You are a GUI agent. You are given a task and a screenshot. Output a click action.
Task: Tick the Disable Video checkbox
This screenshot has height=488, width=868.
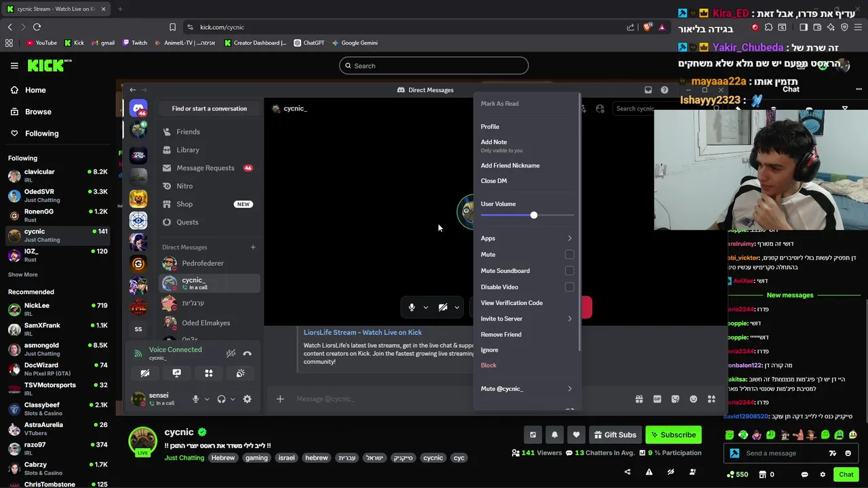point(570,287)
